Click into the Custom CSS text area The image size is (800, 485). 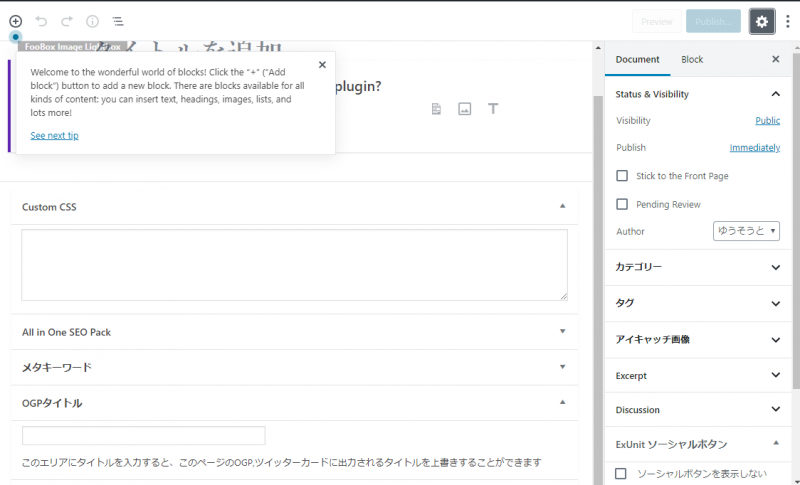click(294, 265)
